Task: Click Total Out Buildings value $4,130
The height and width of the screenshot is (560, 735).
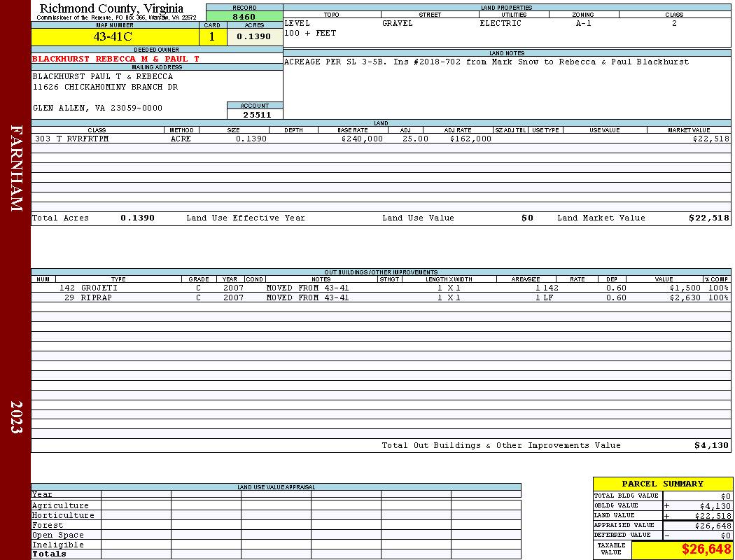Action: (x=712, y=446)
